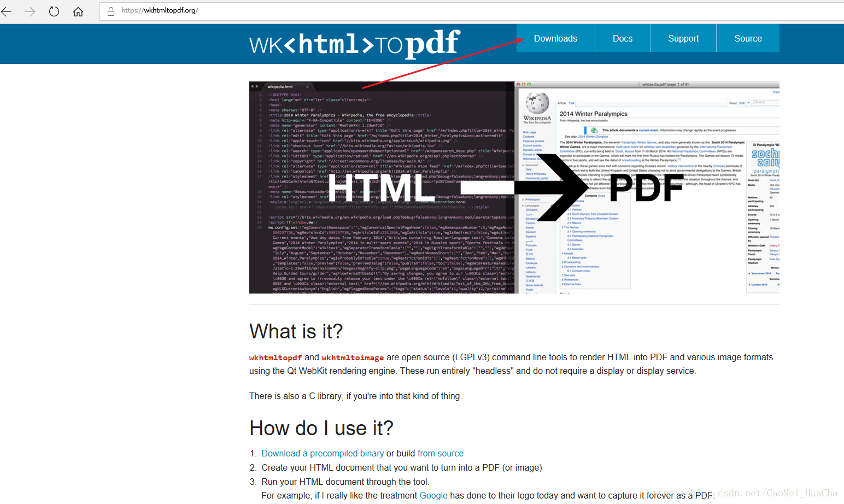Viewport: 844px width, 504px height.
Task: Click the WK<html>TOpdf site logo
Action: pos(355,43)
